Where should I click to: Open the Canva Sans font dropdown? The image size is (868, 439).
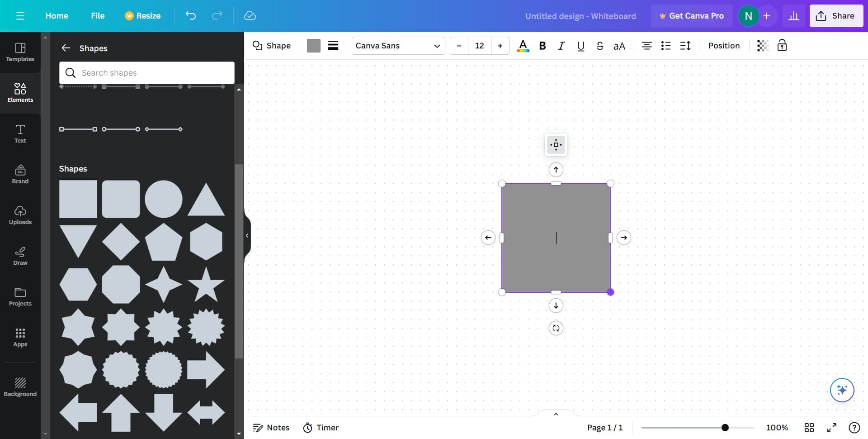click(398, 46)
